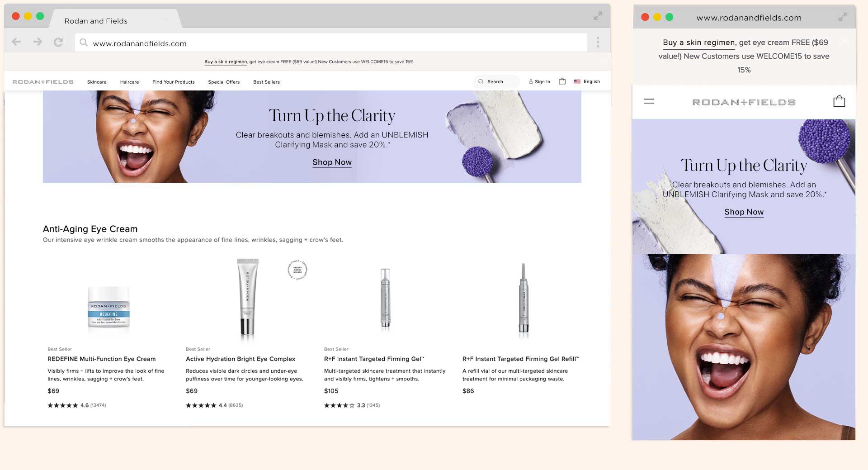Viewport: 868px width, 470px height.
Task: Click the 3.3 star rating for Firming Gel
Action: click(x=352, y=405)
